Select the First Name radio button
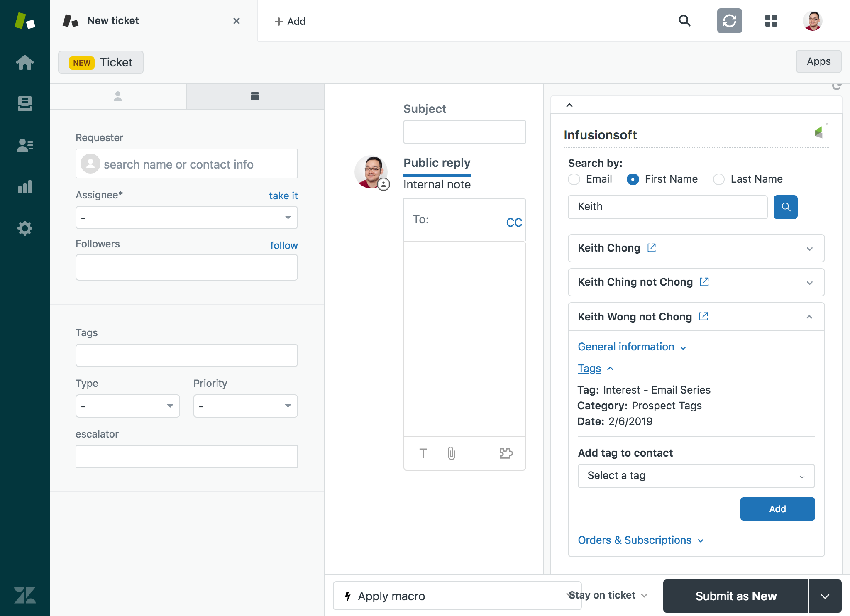Viewport: 850px width, 616px height. [x=633, y=179]
